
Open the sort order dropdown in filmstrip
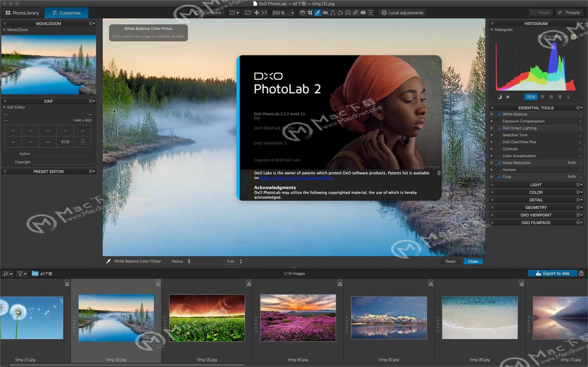point(8,274)
